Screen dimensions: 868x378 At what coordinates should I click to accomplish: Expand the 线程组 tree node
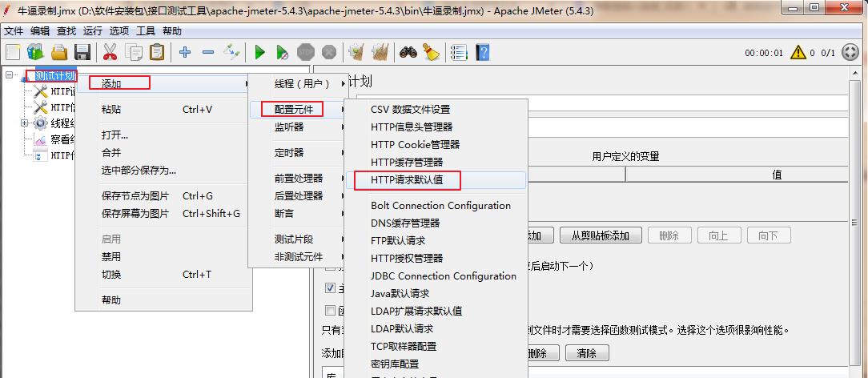pos(24,123)
